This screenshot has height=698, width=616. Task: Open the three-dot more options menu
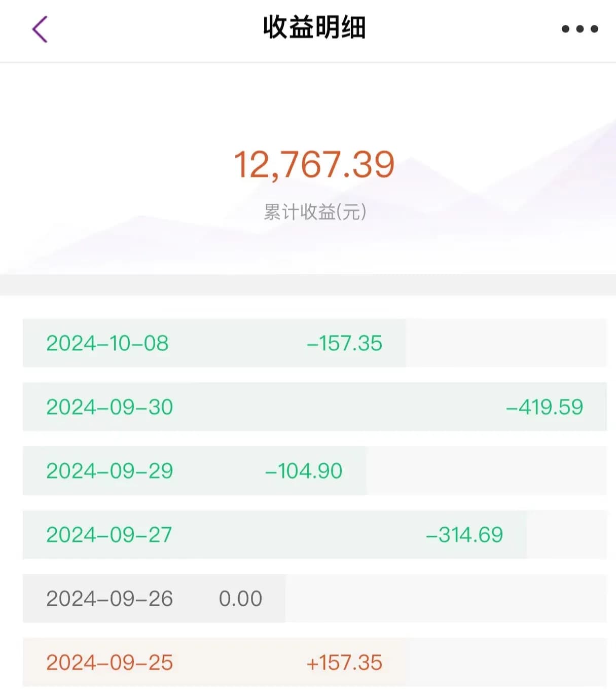pos(579,29)
